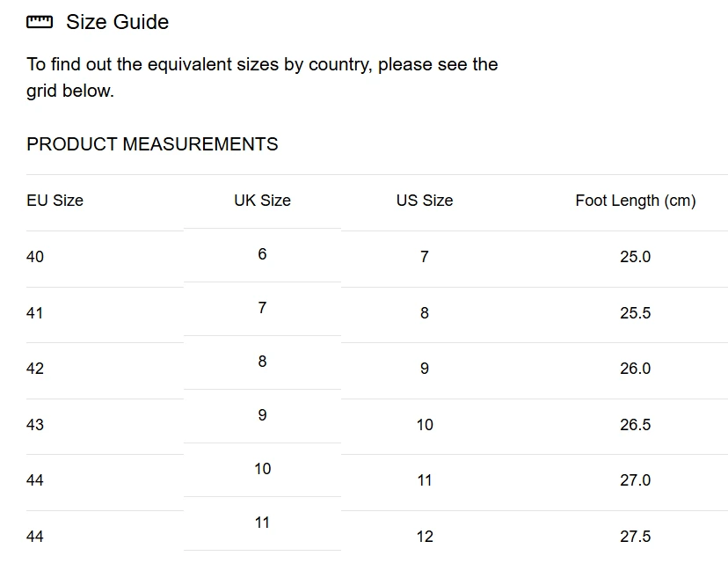Click US size 12 cell
Viewport: 728px width, 578px height.
425,537
